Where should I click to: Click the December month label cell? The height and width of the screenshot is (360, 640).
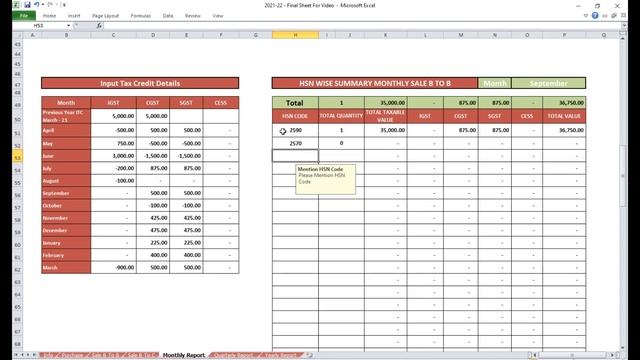[66, 230]
